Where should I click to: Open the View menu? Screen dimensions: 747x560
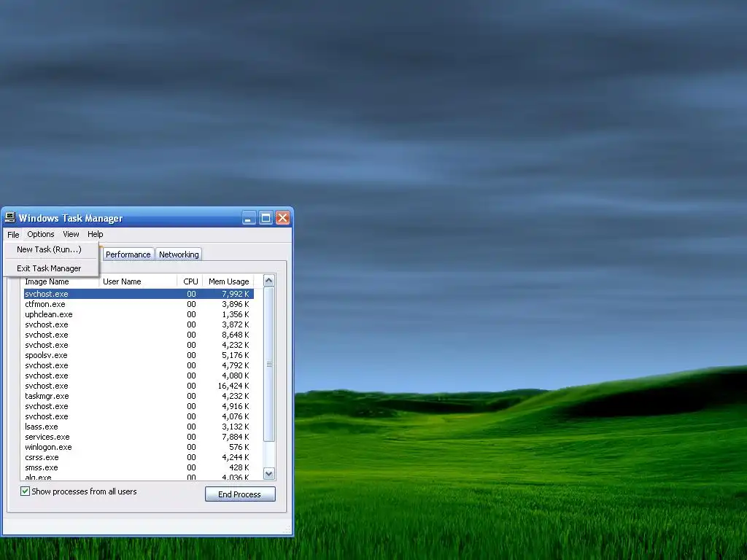click(71, 234)
